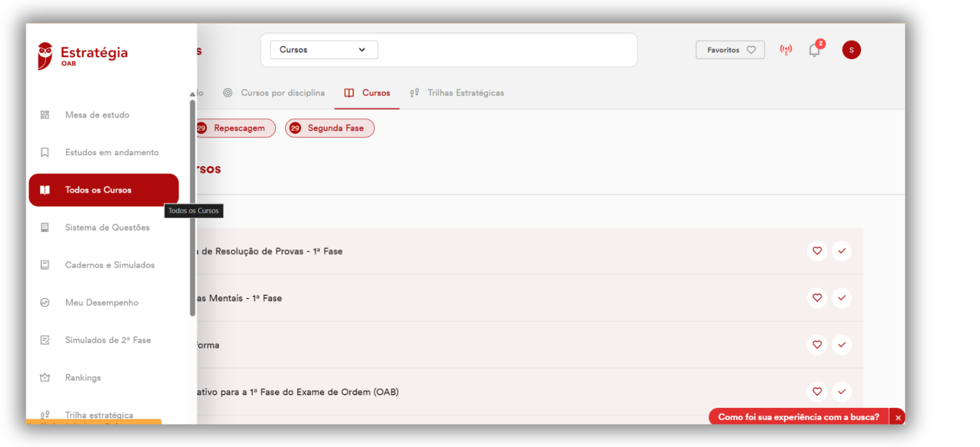Favorite the Resolução de Provas course heart

click(817, 251)
